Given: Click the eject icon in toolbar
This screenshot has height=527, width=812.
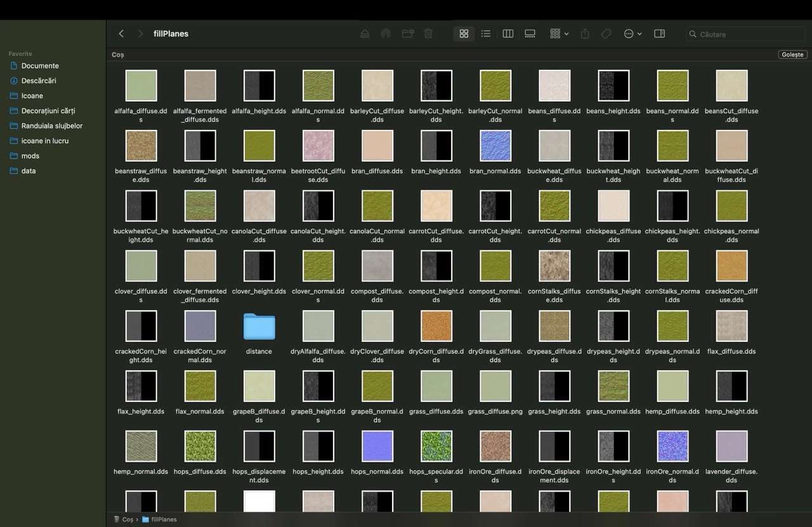Looking at the screenshot, I should click(365, 34).
